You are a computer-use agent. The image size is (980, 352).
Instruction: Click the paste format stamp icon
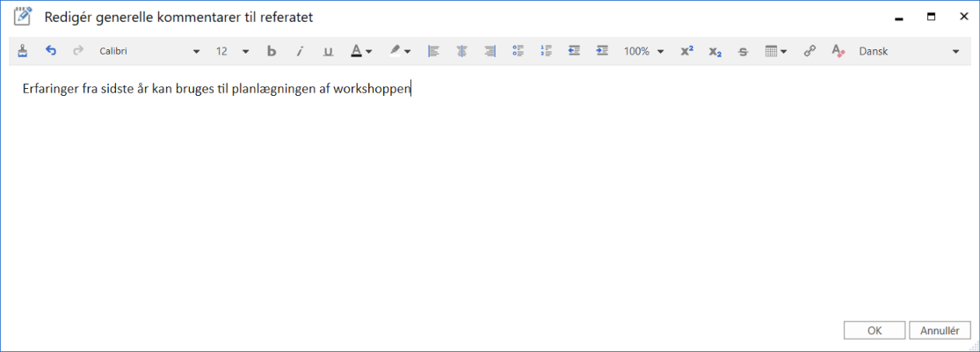click(x=23, y=51)
